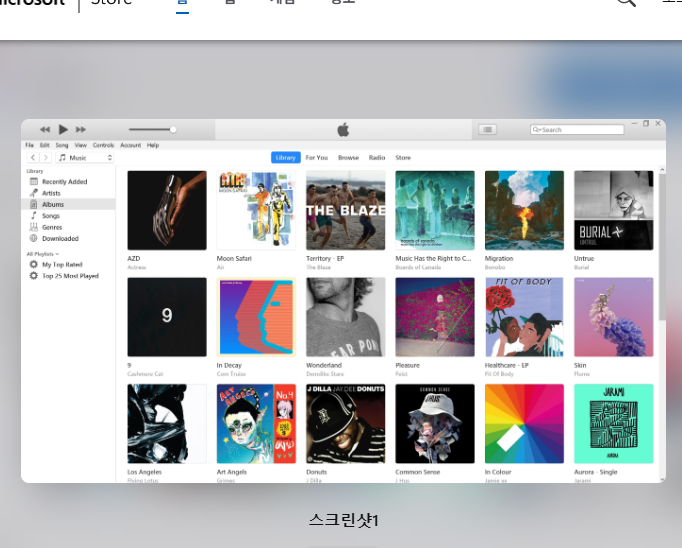
Task: Click the album grid vertical scrollbar
Action: pos(662,247)
